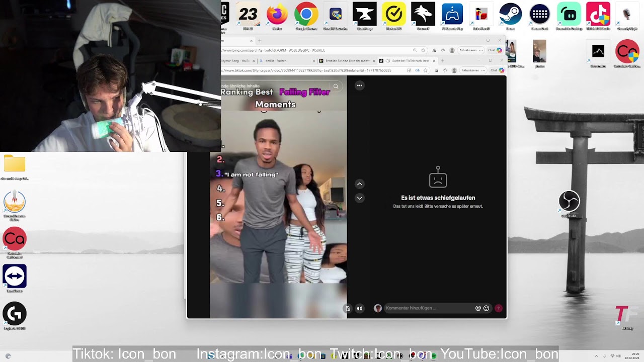Open the TF logo shortcut
The image size is (644, 362).
click(627, 317)
